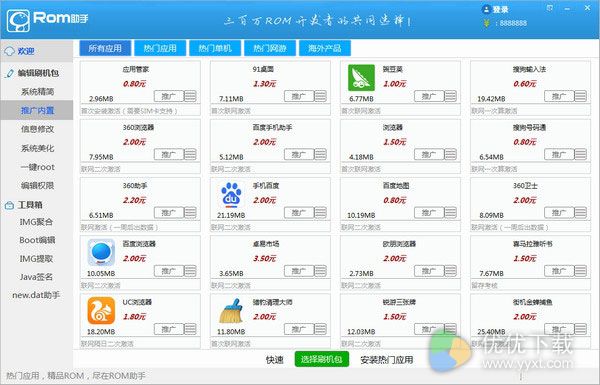
Task: Click the 登录 login link
Action: click(x=500, y=10)
